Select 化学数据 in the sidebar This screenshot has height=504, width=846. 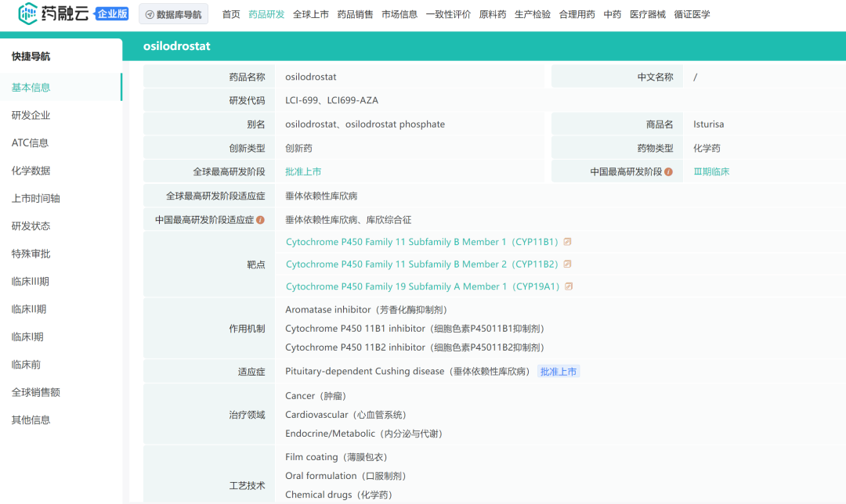(x=31, y=171)
